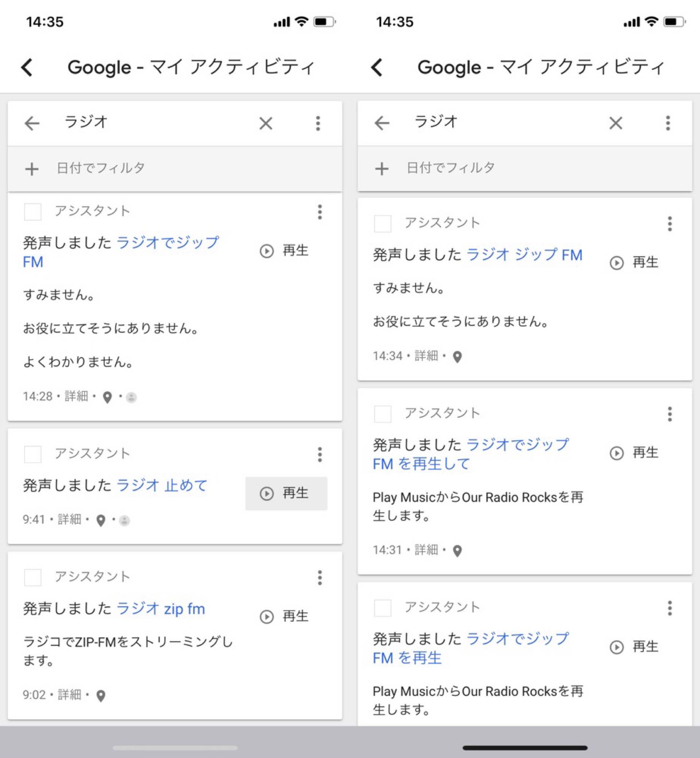Image resolution: width=700 pixels, height=758 pixels.
Task: Clear the ラジオ search on the right screen
Action: (x=616, y=123)
